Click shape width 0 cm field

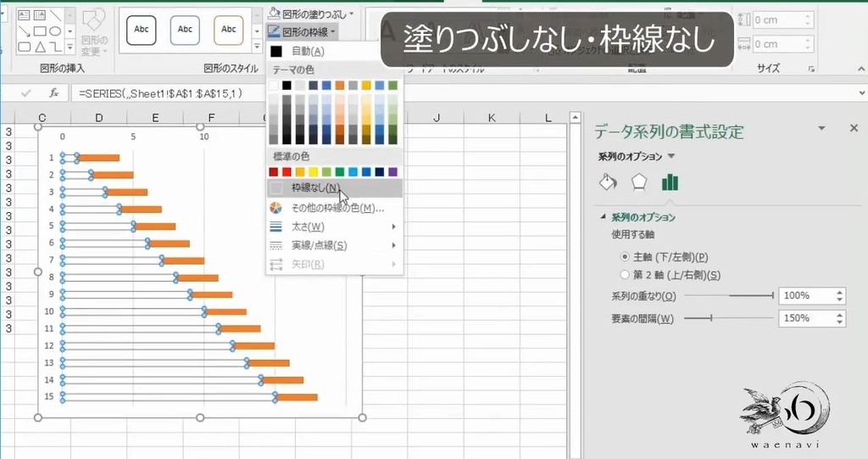[x=778, y=44]
